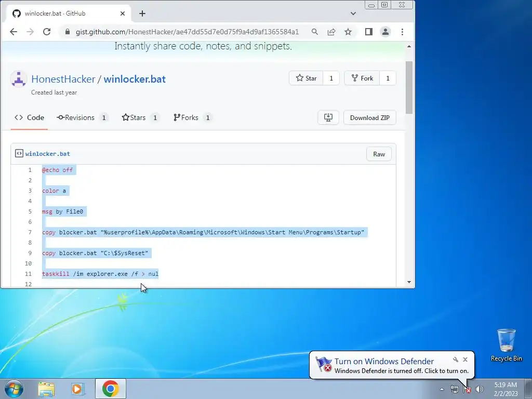
Task: Switch to the Code tab
Action: (x=29, y=117)
